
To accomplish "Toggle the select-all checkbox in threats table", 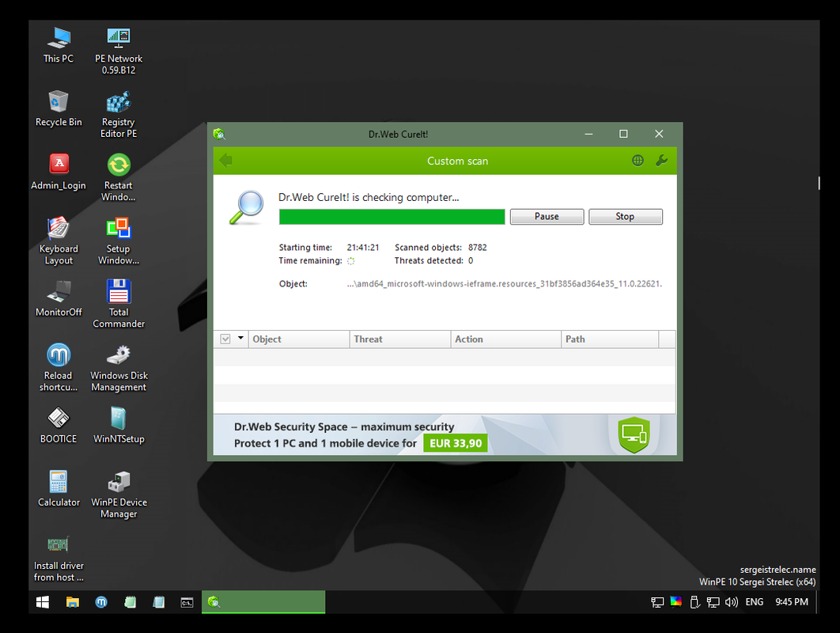I will point(225,339).
